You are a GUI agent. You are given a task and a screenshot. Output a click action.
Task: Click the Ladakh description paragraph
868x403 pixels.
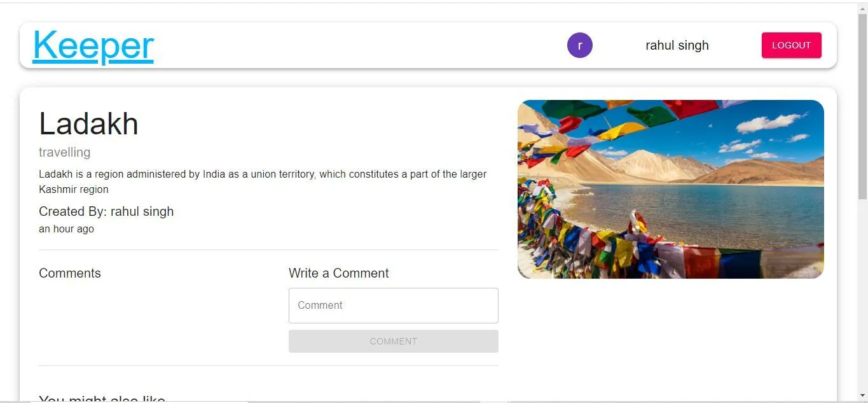click(263, 181)
